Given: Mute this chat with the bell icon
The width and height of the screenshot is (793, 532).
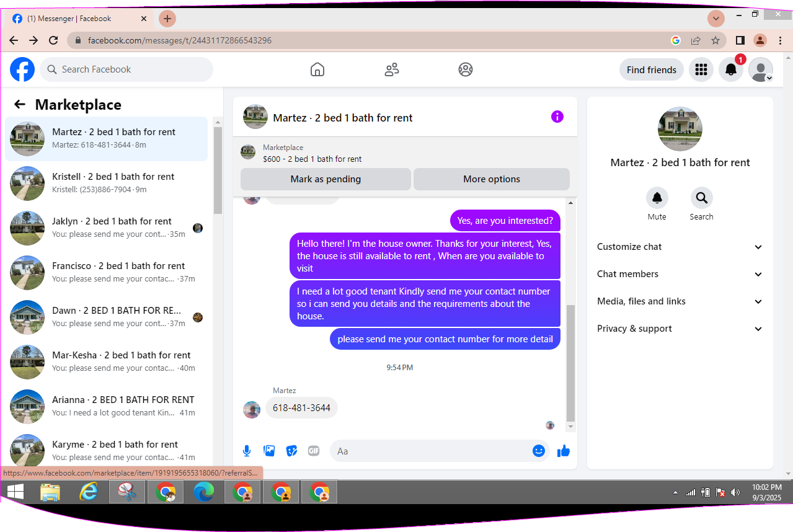Looking at the screenshot, I should point(657,198).
